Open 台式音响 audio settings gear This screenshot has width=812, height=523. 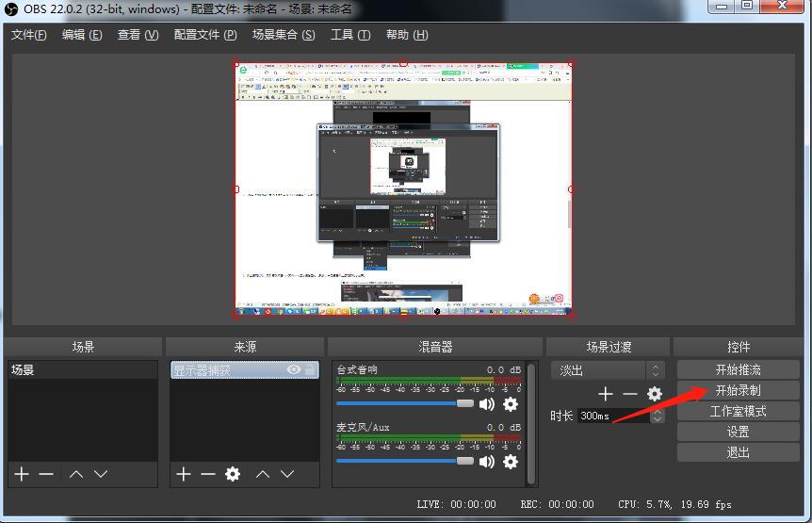coord(511,403)
